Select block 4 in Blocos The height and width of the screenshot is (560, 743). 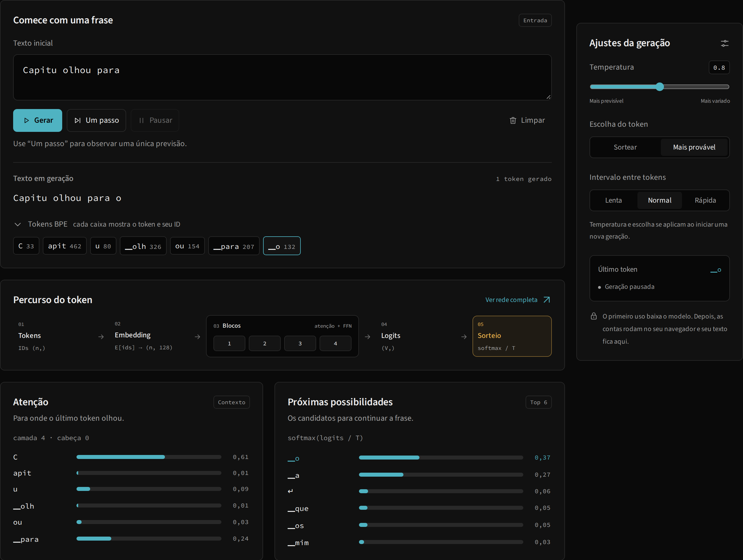click(x=335, y=343)
